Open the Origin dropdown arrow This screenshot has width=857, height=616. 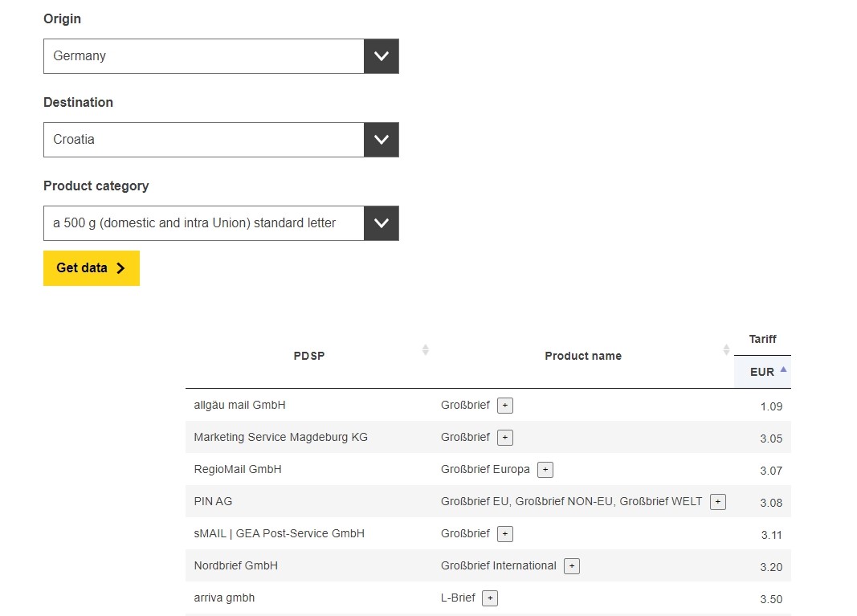click(x=381, y=56)
